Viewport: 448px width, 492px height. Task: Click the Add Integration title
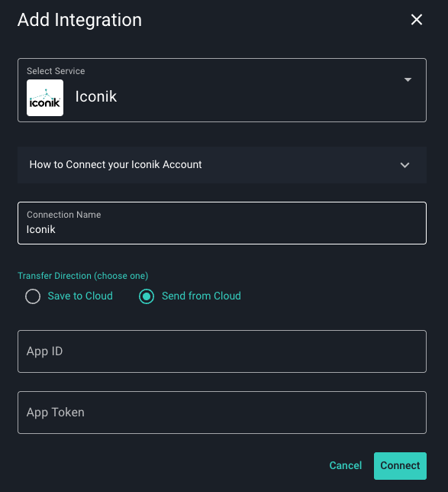pos(79,20)
